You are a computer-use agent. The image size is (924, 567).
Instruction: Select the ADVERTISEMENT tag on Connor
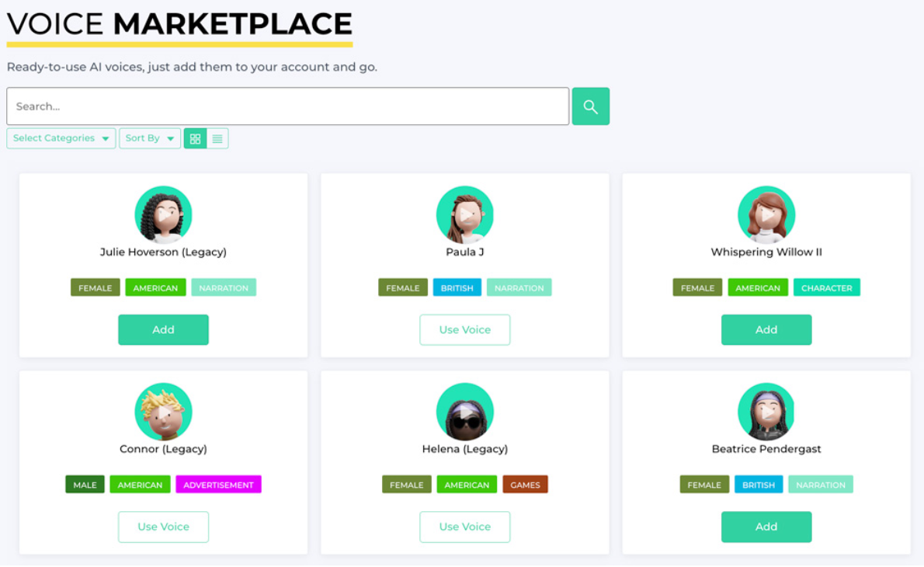(218, 485)
